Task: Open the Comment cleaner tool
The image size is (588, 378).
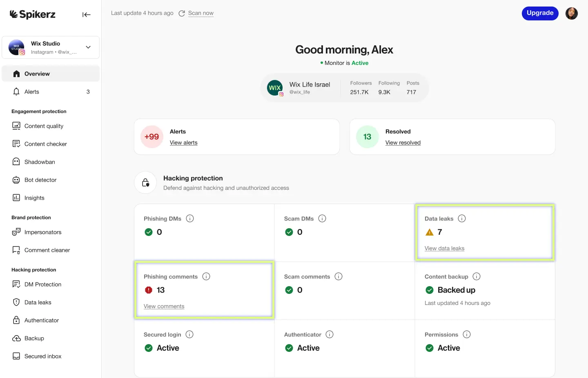Action: (x=47, y=250)
